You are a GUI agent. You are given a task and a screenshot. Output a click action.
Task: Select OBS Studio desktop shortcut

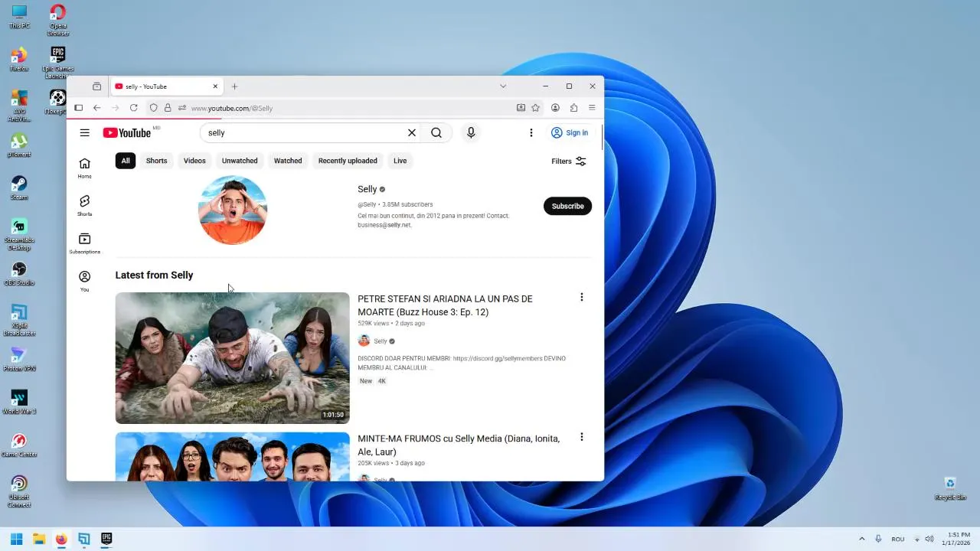click(19, 273)
